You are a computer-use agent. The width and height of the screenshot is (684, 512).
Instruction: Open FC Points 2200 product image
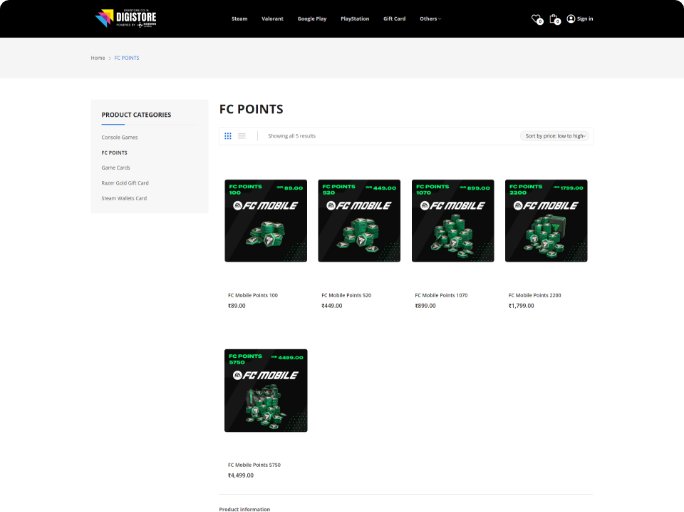point(546,221)
